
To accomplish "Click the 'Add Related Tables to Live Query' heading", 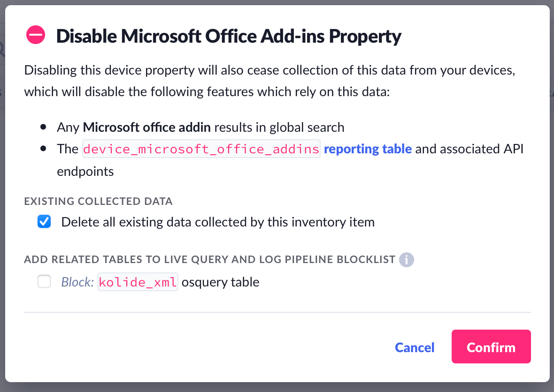I will 209,259.
